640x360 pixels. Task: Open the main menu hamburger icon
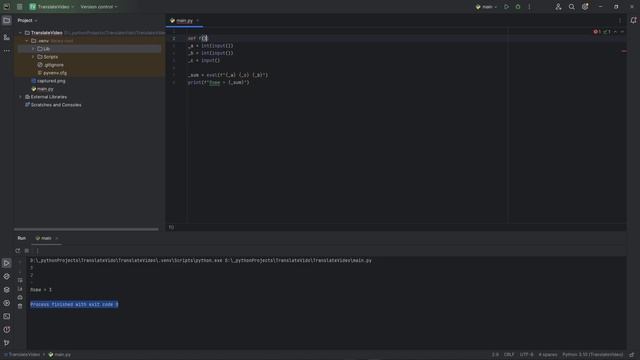[x=20, y=7]
